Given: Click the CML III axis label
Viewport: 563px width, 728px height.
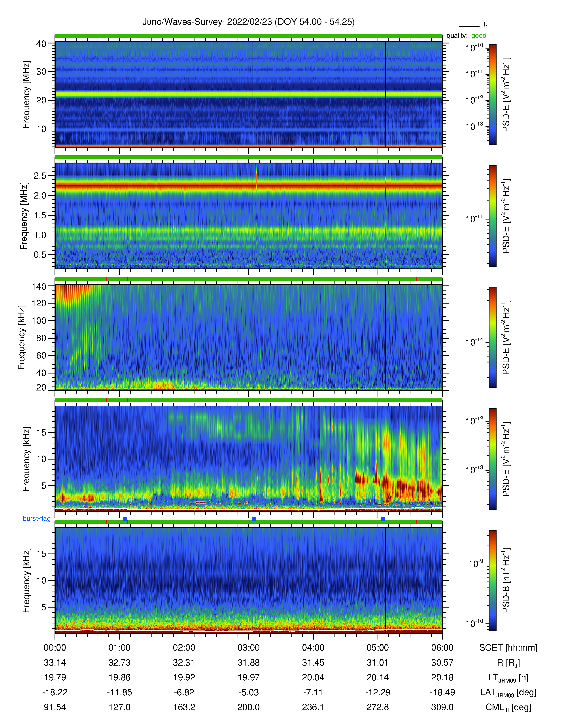Looking at the screenshot, I should (x=508, y=707).
